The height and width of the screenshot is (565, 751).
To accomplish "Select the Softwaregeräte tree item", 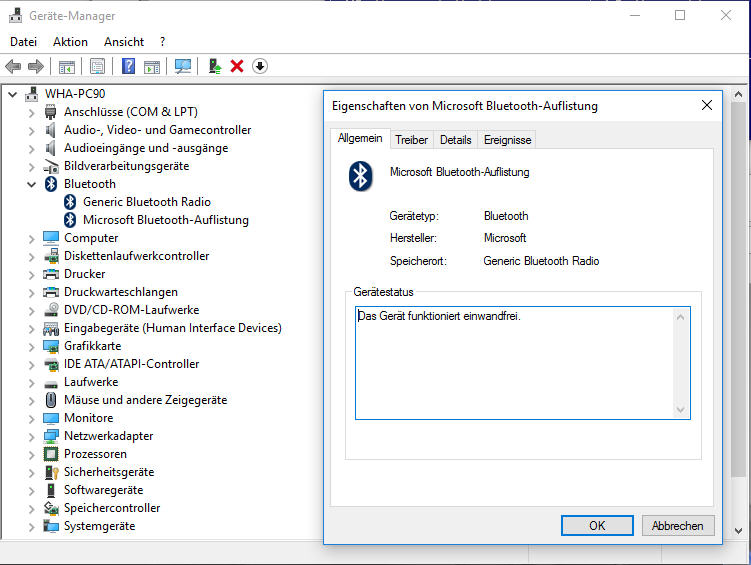I will pyautogui.click(x=103, y=490).
